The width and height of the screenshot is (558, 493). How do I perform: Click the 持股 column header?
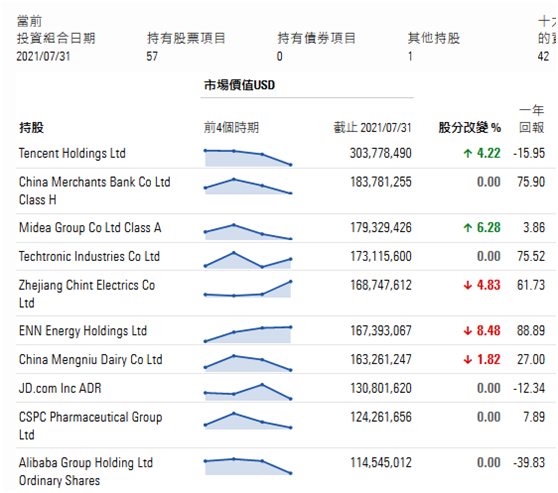[x=31, y=127]
